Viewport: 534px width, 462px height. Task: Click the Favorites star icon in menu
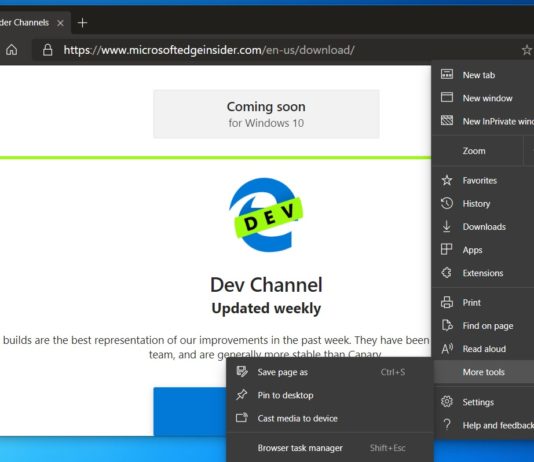(x=447, y=180)
